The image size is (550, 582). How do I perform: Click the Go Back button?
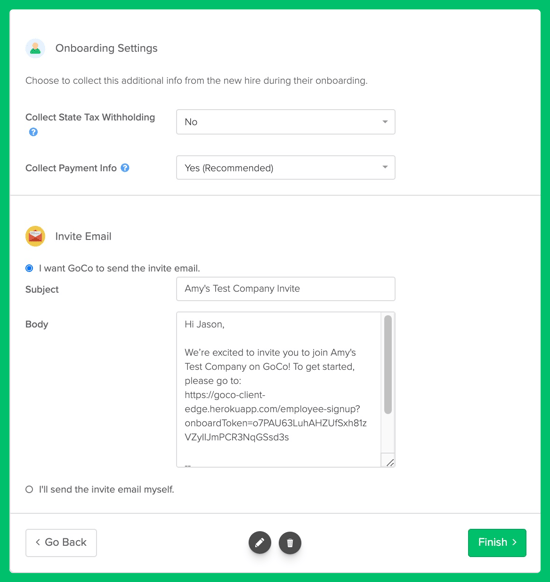click(61, 543)
